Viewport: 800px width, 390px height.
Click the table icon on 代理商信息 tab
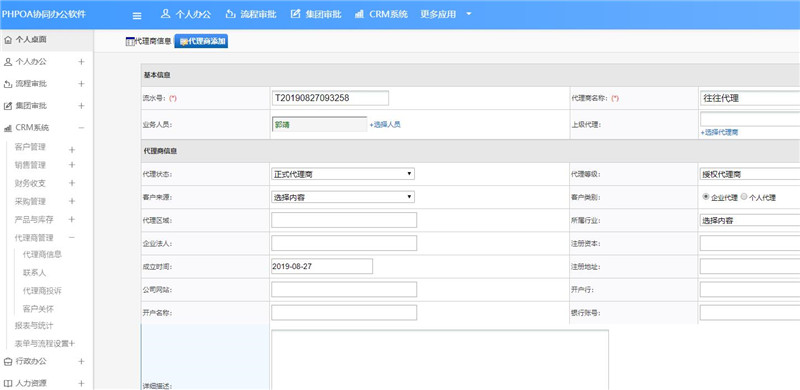point(130,42)
